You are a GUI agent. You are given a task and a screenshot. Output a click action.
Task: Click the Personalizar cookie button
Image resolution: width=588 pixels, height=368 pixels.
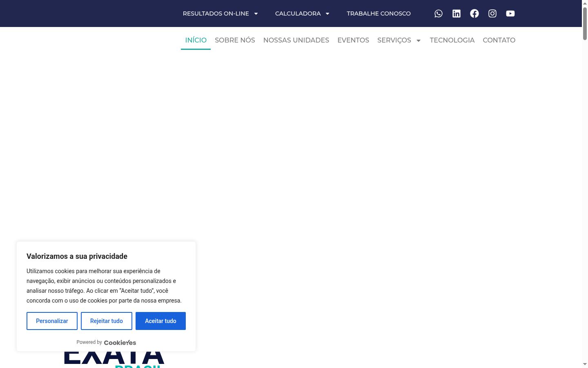click(x=52, y=321)
